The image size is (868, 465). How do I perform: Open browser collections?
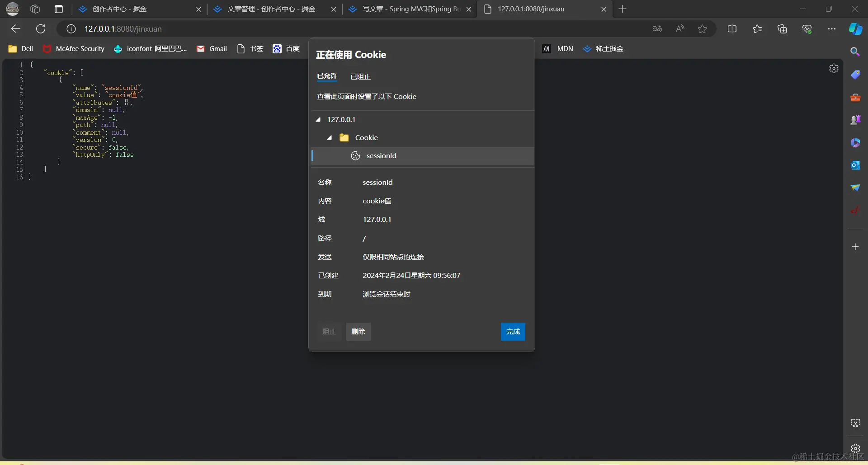point(782,29)
